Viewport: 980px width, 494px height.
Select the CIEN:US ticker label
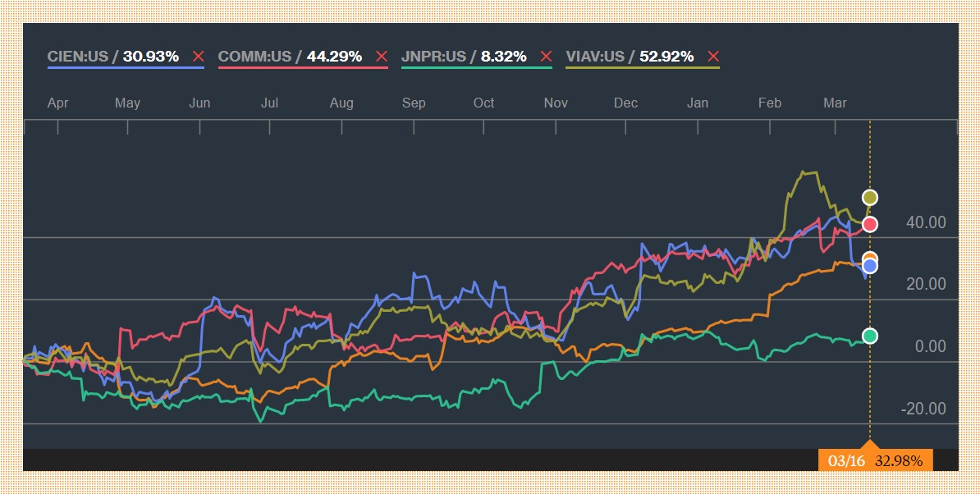pyautogui.click(x=79, y=57)
